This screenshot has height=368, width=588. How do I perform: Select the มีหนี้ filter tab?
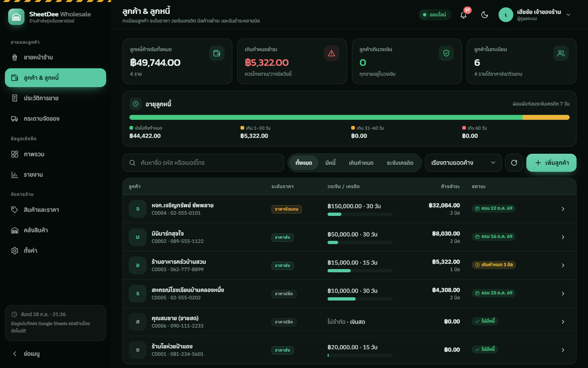[330, 163]
